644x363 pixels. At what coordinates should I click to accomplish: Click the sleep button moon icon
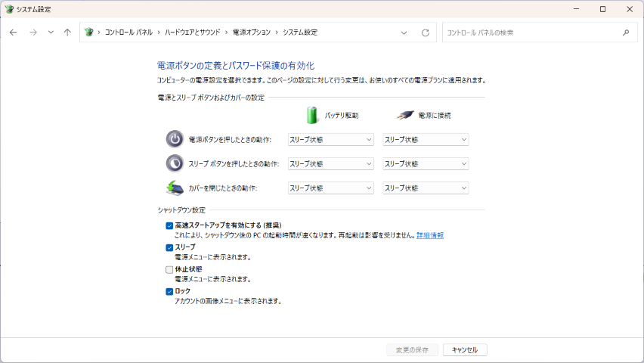tap(174, 163)
